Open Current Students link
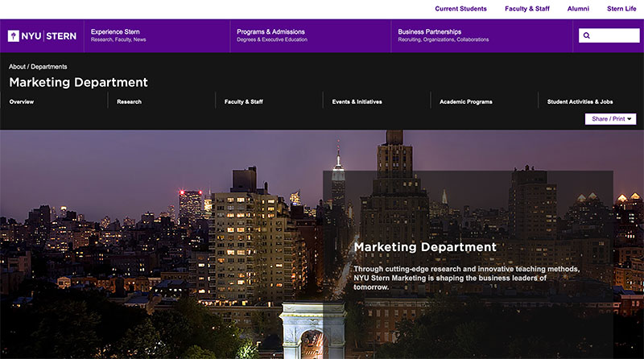644x359 pixels. point(460,9)
